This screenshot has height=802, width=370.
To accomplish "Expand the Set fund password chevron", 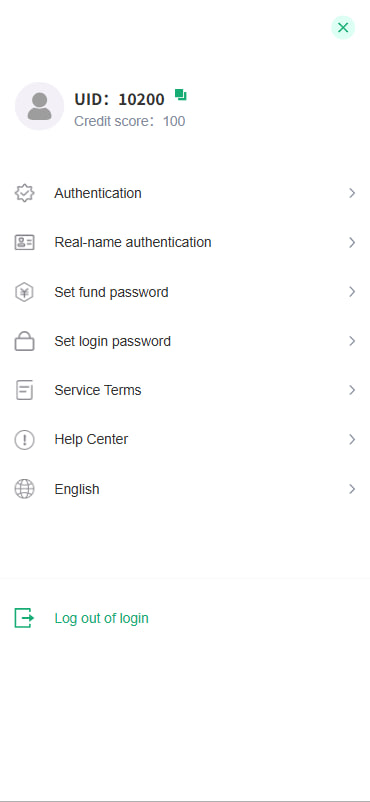I will tap(352, 292).
